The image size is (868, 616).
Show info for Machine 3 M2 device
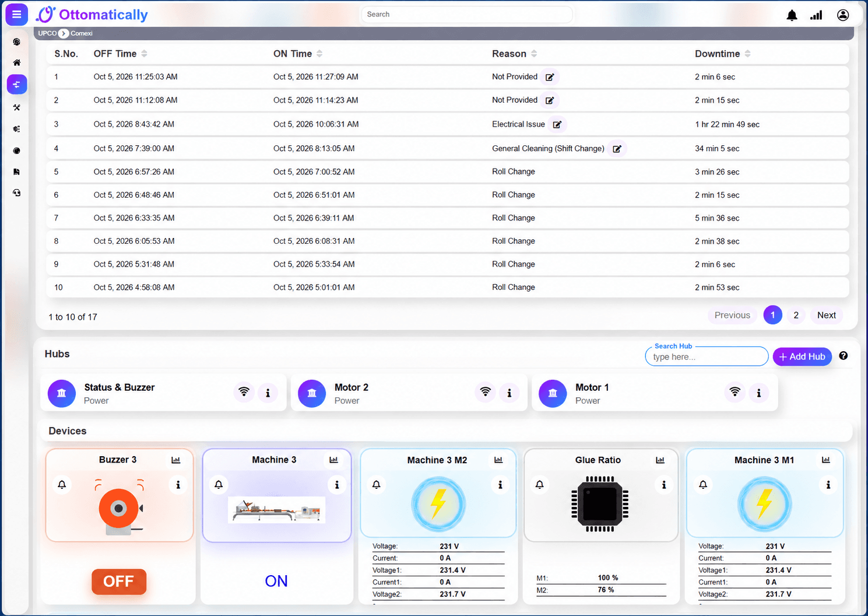(500, 485)
